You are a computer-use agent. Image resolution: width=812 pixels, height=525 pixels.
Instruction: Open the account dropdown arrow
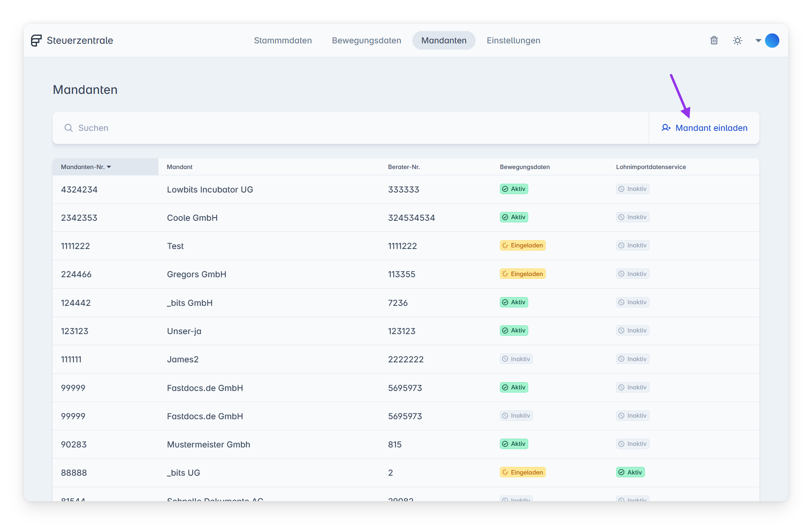point(758,41)
